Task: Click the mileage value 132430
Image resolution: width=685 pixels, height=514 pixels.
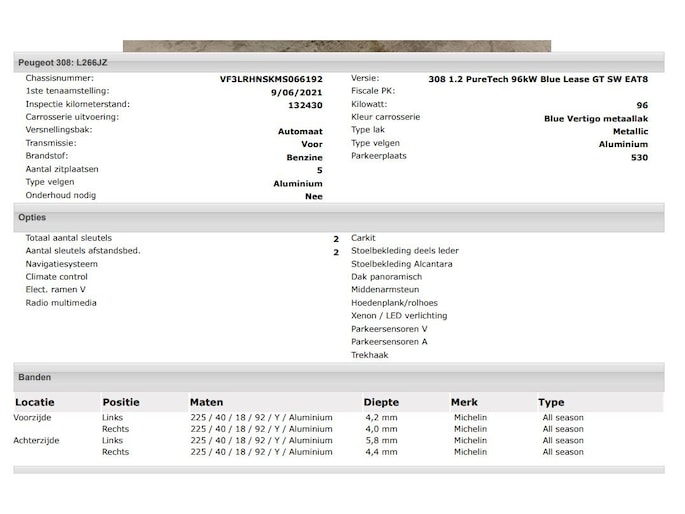Action: point(304,105)
